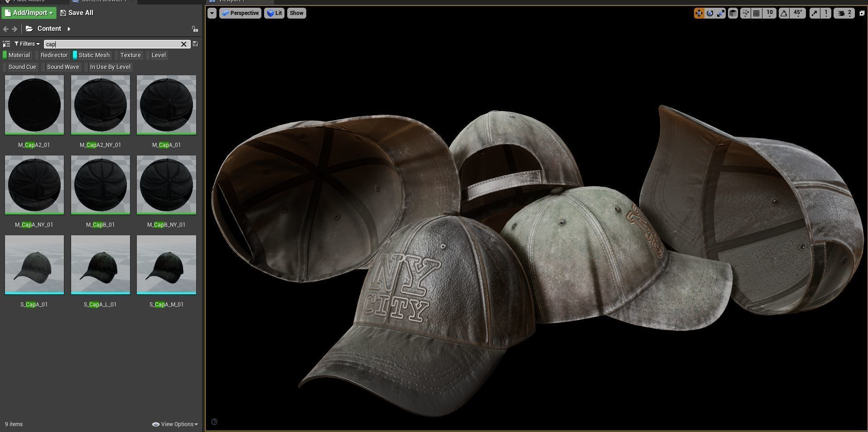Toggle grid snapping icon
The height and width of the screenshot is (432, 868).
(756, 13)
